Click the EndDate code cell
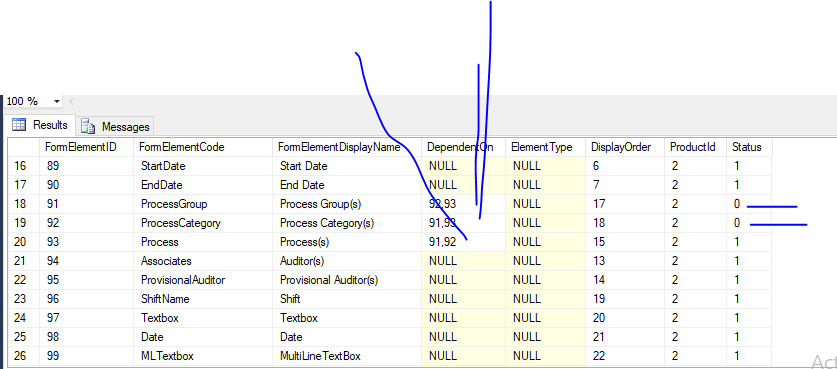The height and width of the screenshot is (369, 837). pos(203,185)
